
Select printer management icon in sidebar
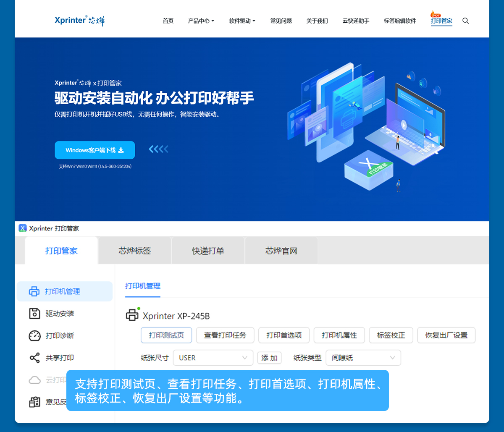tap(34, 291)
